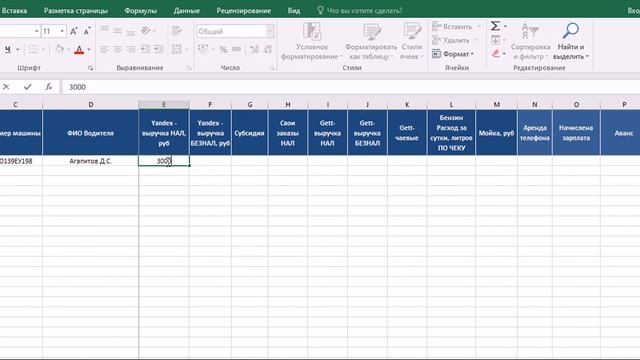Click the Fill down icon
The image size is (640, 360).
(496, 40)
